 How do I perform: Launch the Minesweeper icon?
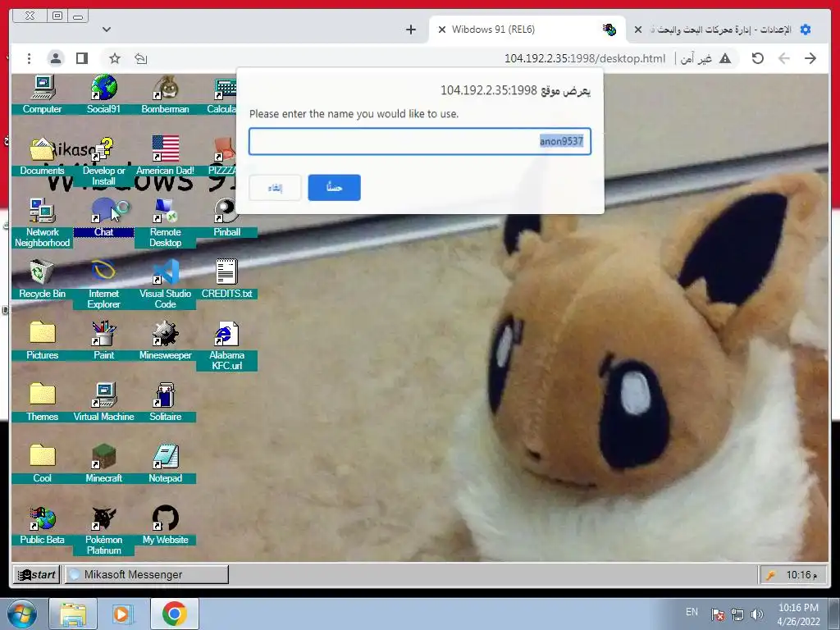[165, 340]
